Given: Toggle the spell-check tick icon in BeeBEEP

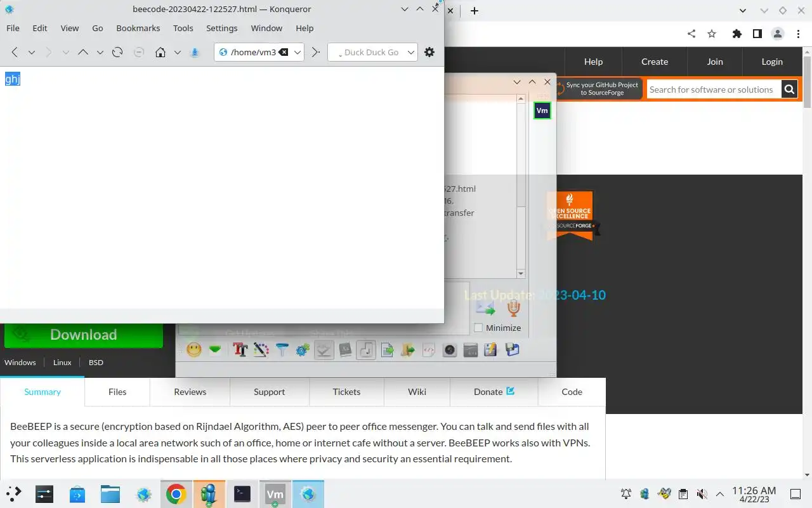Looking at the screenshot, I should [324, 349].
